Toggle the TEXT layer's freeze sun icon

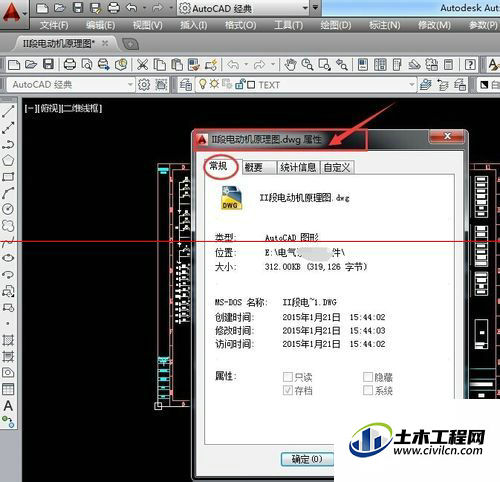pos(214,84)
